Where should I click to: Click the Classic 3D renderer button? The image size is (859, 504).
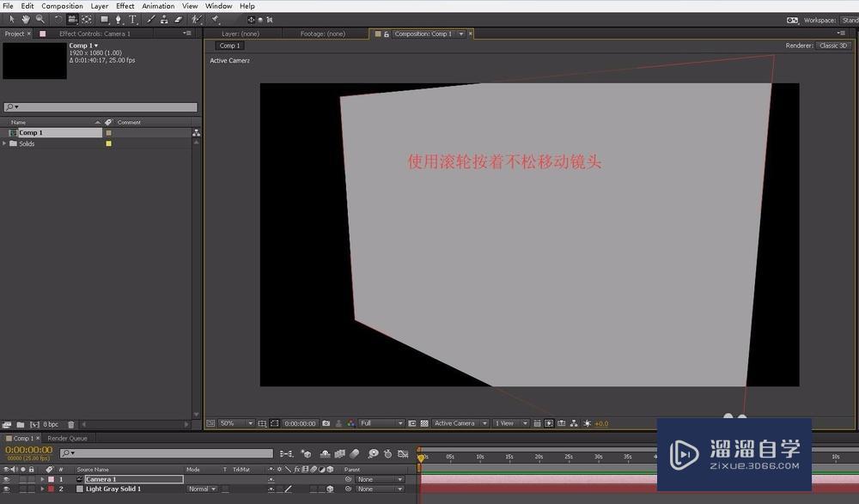[833, 46]
